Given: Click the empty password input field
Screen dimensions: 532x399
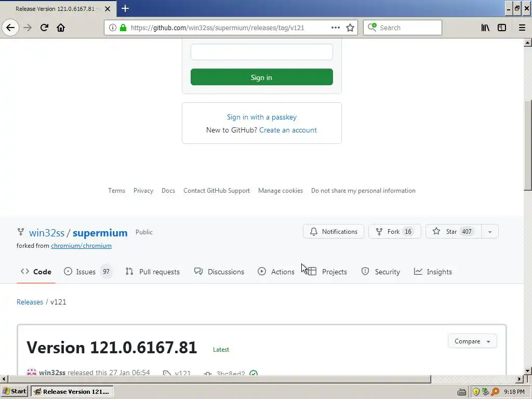Looking at the screenshot, I should (262, 52).
